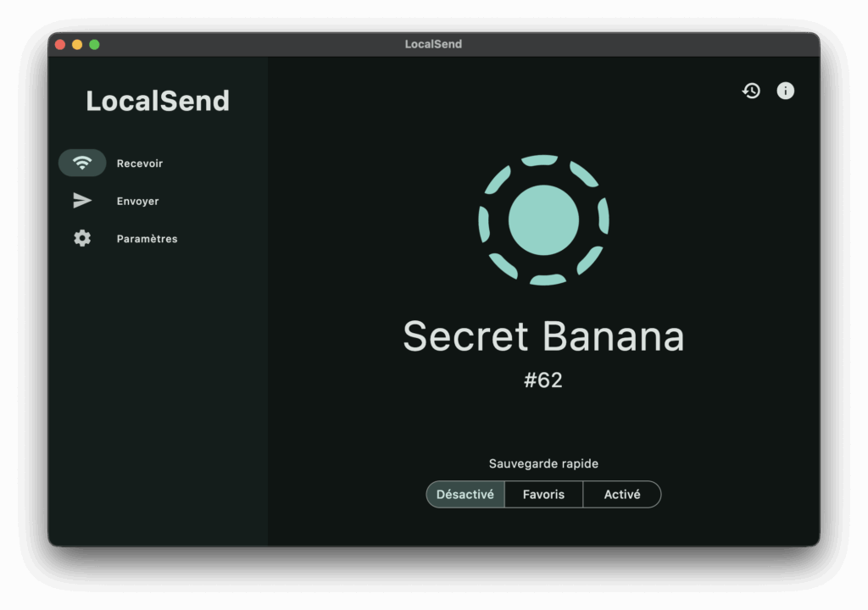Go to Paramètres text in sidebar
This screenshot has width=868, height=610.
click(147, 239)
